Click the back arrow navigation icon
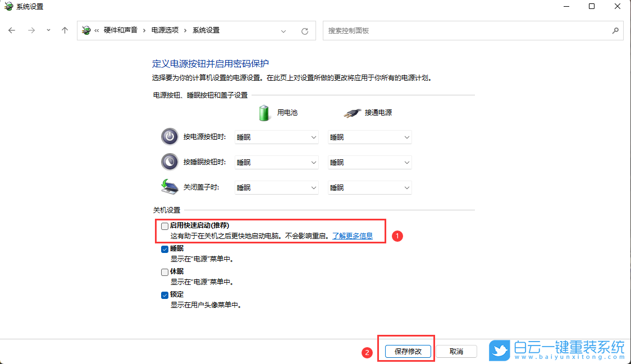Viewport: 631px width, 364px height. [x=12, y=31]
